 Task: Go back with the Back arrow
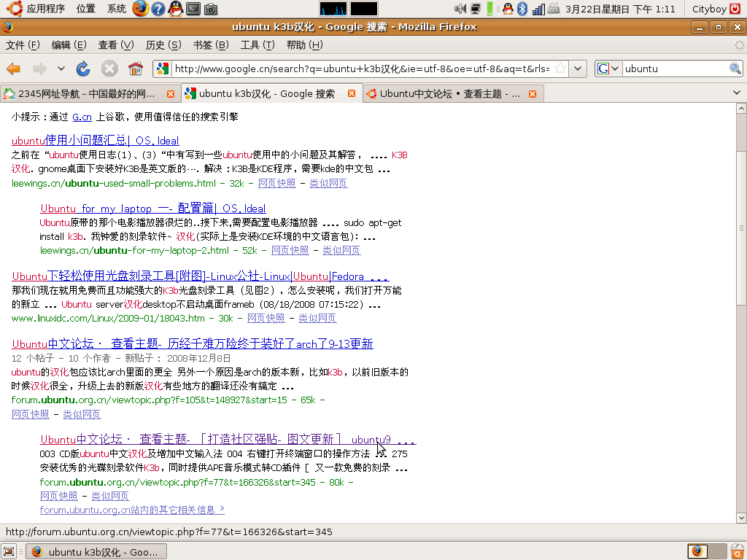pyautogui.click(x=13, y=69)
